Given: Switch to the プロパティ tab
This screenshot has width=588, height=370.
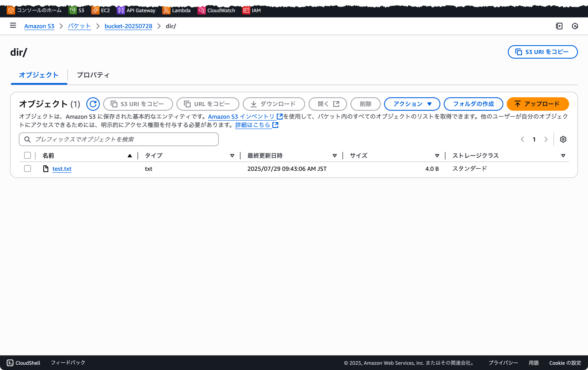Looking at the screenshot, I should pyautogui.click(x=93, y=75).
